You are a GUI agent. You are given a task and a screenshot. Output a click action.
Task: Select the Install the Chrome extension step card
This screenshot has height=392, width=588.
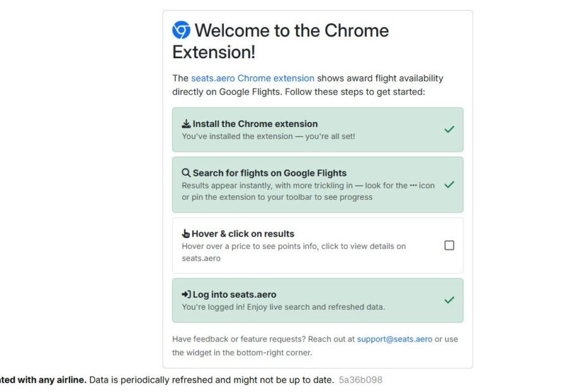[x=317, y=130]
